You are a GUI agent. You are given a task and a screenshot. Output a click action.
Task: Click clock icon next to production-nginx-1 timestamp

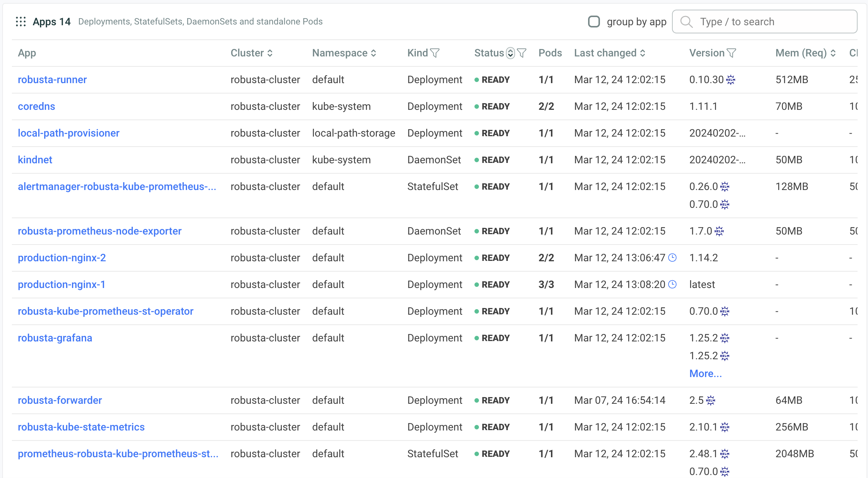[x=672, y=284]
